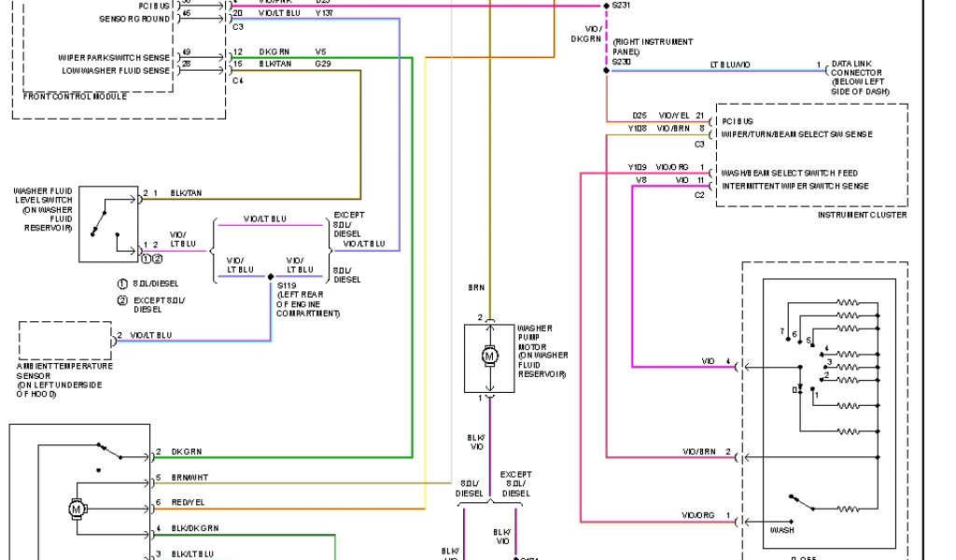The image size is (956, 560).
Task: Select the Low Washer Fluid Sense text
Action: click(x=116, y=70)
